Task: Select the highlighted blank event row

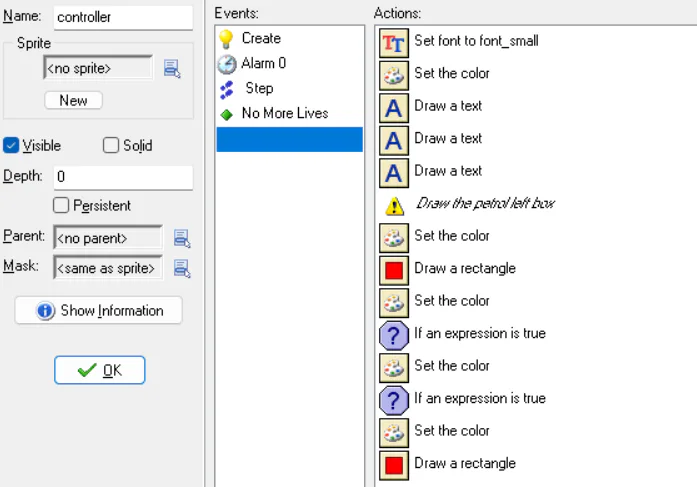Action: [x=289, y=139]
